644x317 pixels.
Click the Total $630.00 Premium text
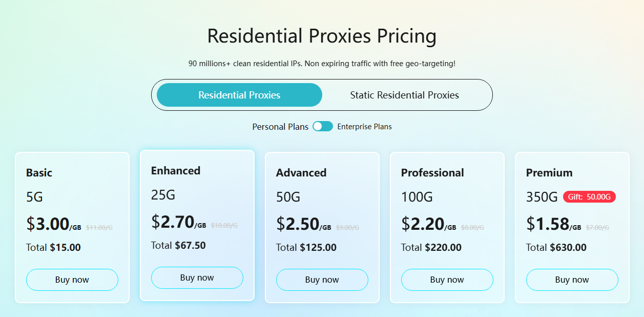[556, 248]
